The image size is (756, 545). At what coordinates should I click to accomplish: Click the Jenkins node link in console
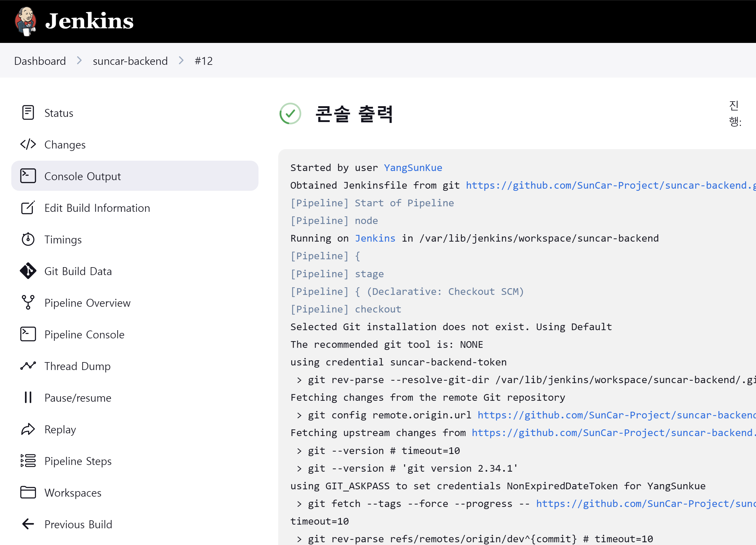tap(375, 239)
